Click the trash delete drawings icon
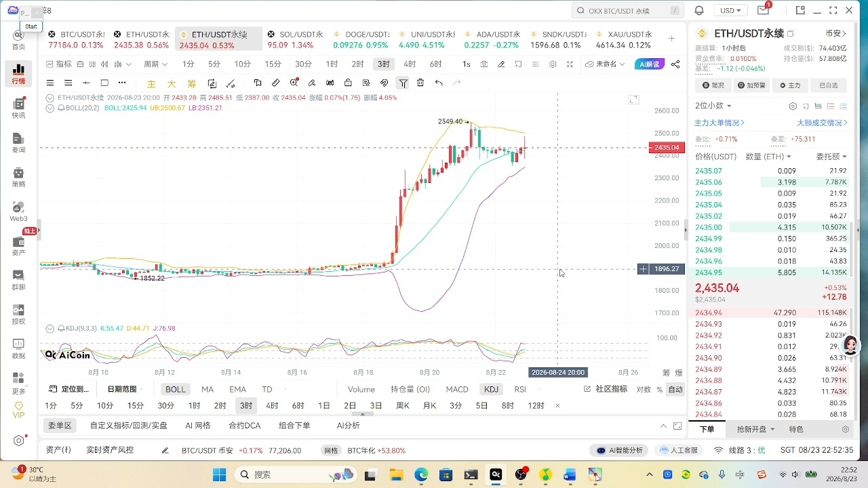Screen dimensions: 868x488 (420, 83)
